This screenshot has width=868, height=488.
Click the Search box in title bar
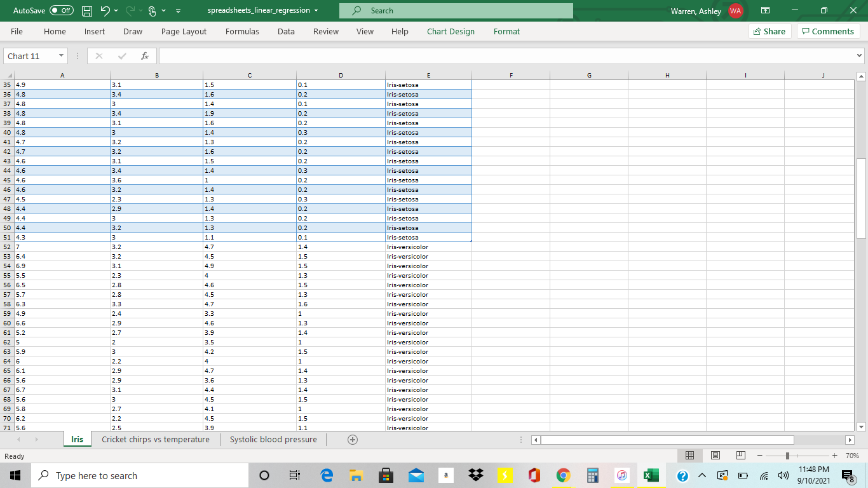point(456,11)
